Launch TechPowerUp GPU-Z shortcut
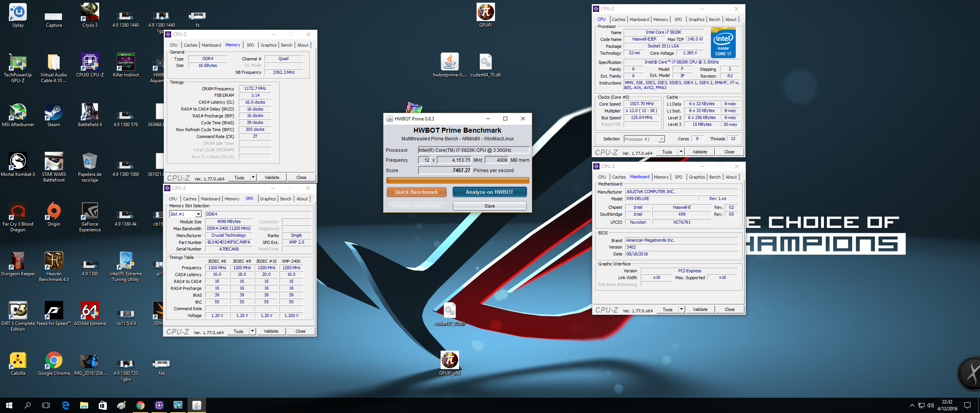The height and width of the screenshot is (413, 980). (x=18, y=68)
